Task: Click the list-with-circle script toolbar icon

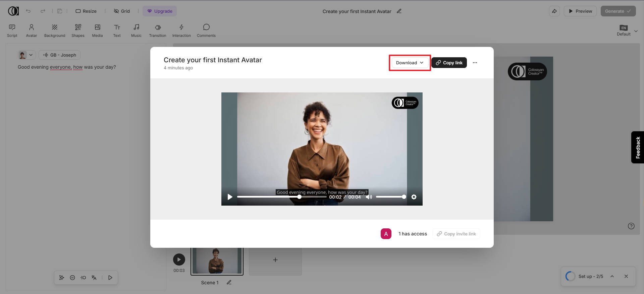Action: pos(83,278)
